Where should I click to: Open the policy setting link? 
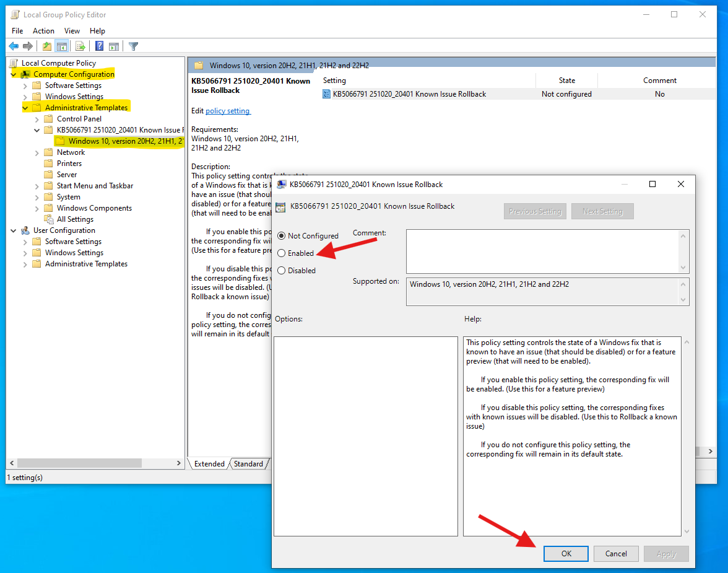click(228, 111)
